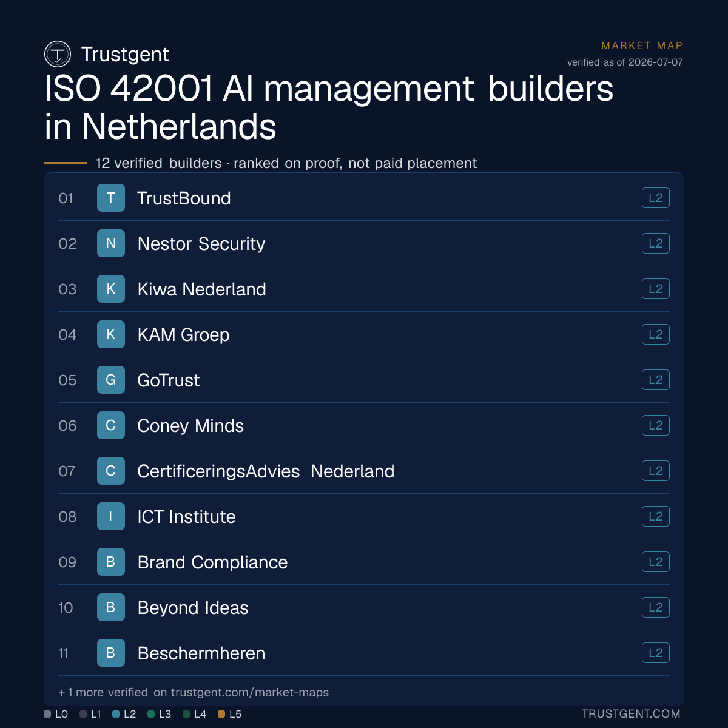Screen dimensions: 728x728
Task: Click the L2 blue legend swatch
Action: [116, 714]
